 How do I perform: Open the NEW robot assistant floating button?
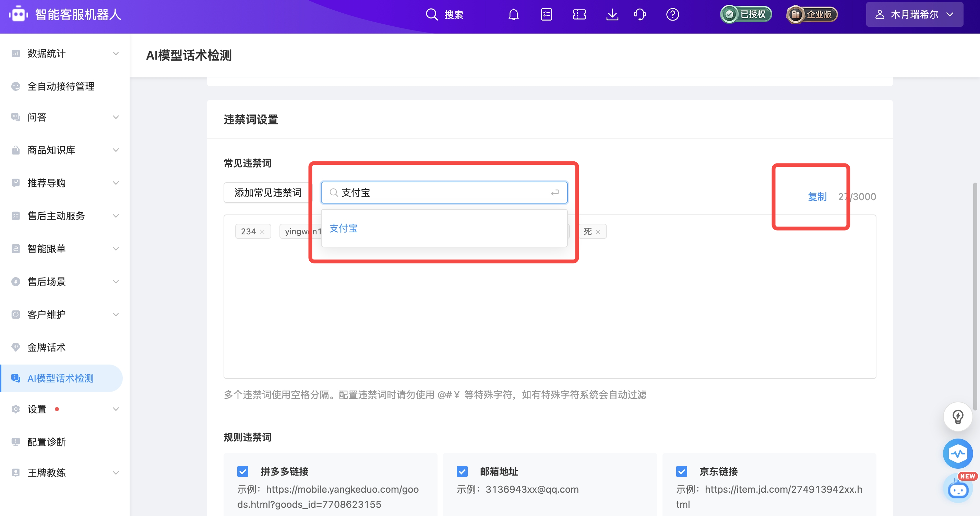click(958, 488)
